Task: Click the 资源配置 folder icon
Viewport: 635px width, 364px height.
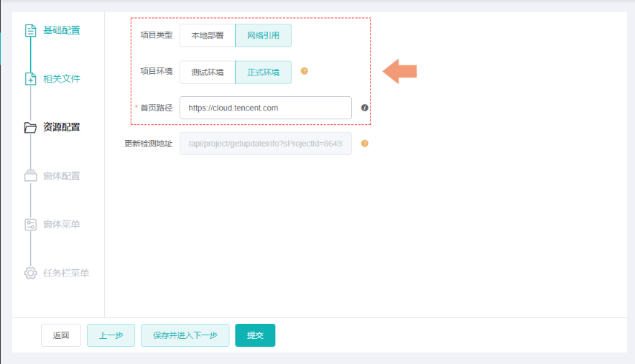Action: tap(30, 128)
